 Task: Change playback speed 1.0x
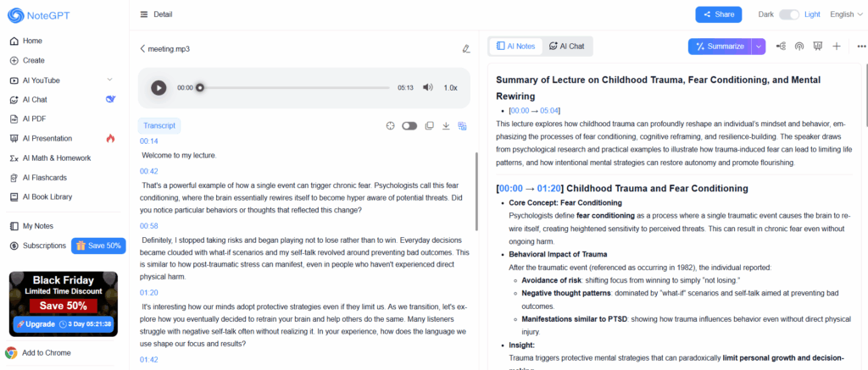tap(451, 87)
